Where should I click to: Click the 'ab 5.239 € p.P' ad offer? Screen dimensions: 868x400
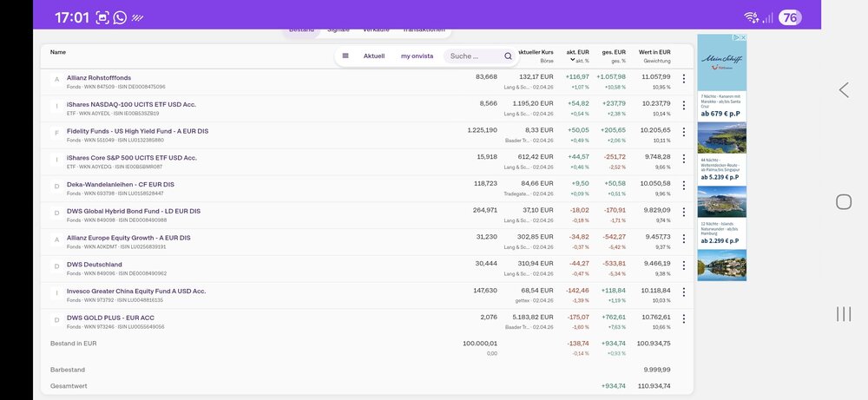coord(720,177)
